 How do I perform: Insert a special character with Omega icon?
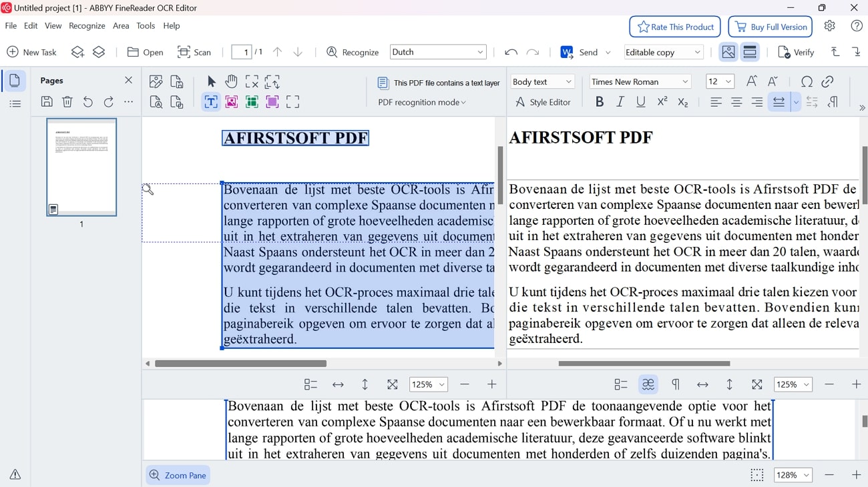pos(807,81)
